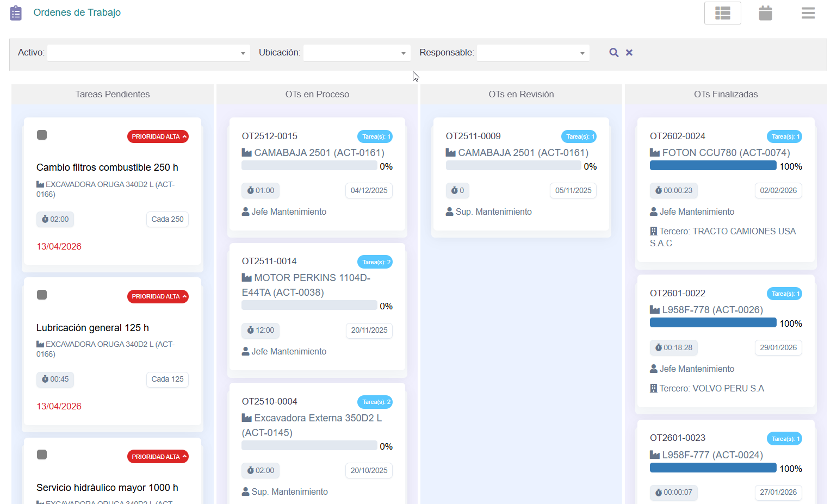The image size is (837, 504).
Task: Check the checkbox on Lubricación general 125 h card
Action: tap(42, 294)
